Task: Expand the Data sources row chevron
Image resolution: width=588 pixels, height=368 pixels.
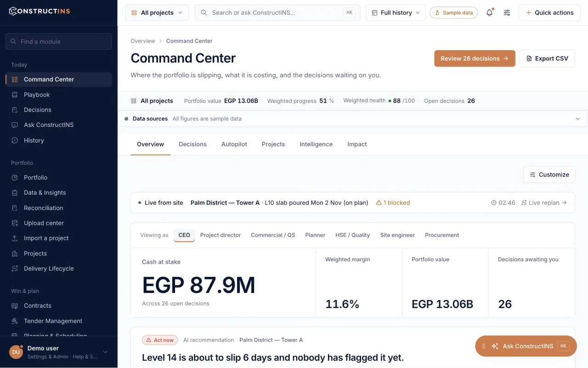Action: point(578,119)
